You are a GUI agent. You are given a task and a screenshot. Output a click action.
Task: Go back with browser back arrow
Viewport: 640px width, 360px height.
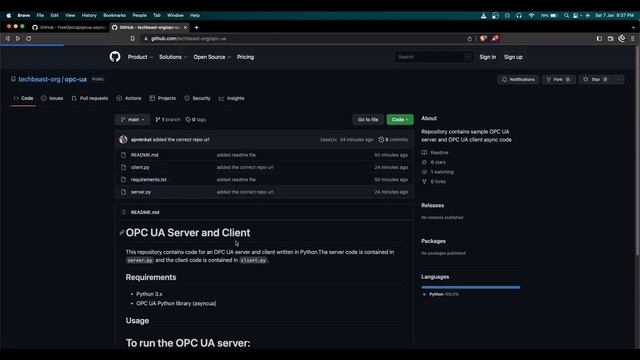click(x=7, y=38)
